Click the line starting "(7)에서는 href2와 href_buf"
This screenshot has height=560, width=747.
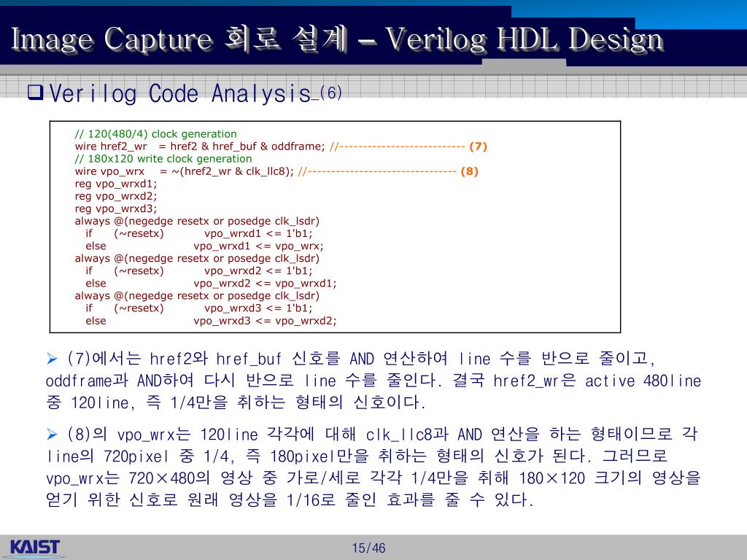coord(362,358)
